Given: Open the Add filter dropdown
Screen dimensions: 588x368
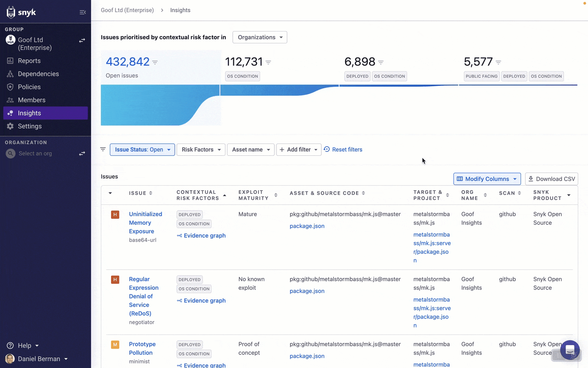Looking at the screenshot, I should pos(299,150).
